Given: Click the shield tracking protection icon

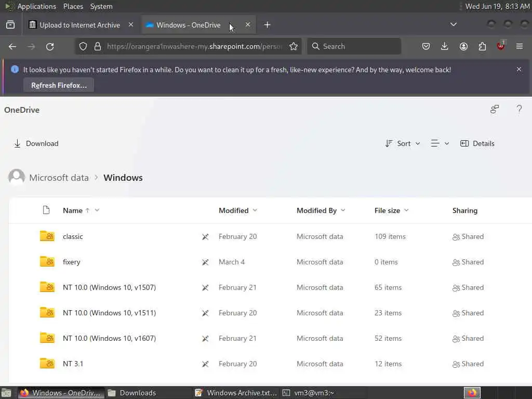Looking at the screenshot, I should click(83, 46).
